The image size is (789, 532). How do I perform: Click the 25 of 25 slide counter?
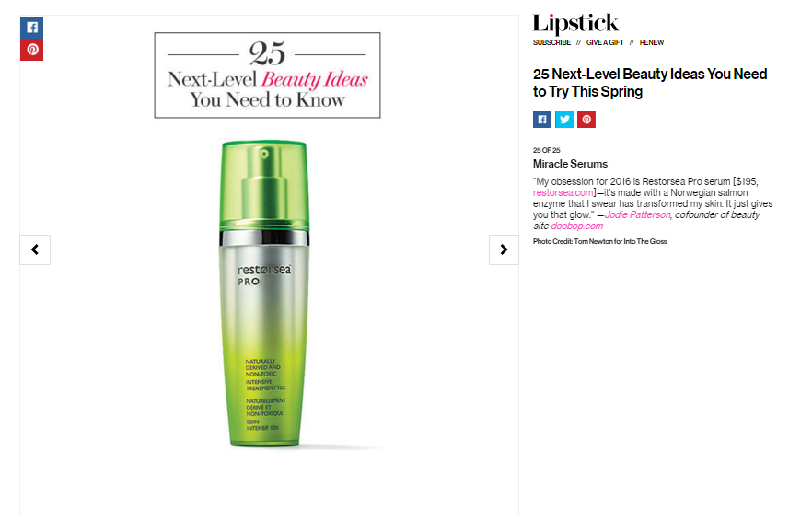tap(547, 150)
